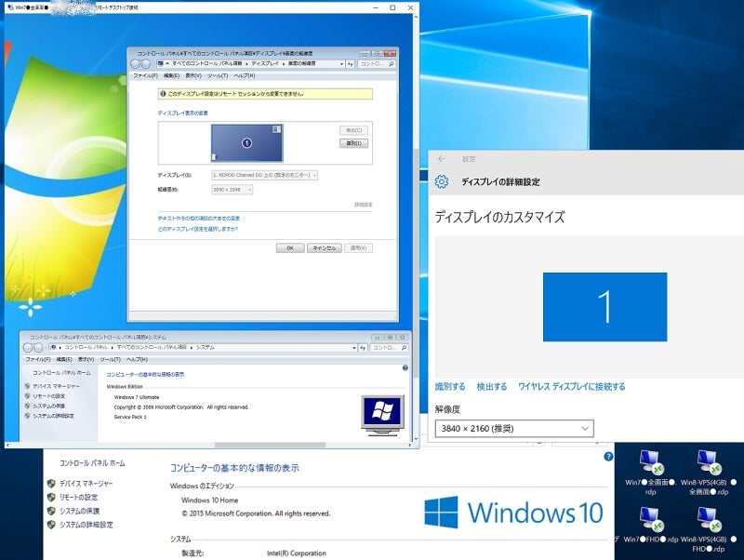Click 識別する link in Windows 10 settings
This screenshot has height=560, width=744.
(450, 387)
